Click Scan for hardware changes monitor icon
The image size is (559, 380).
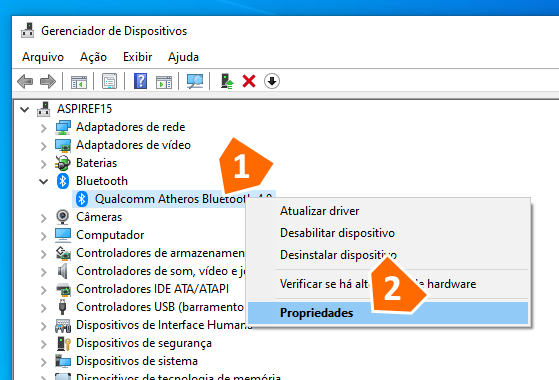(195, 81)
